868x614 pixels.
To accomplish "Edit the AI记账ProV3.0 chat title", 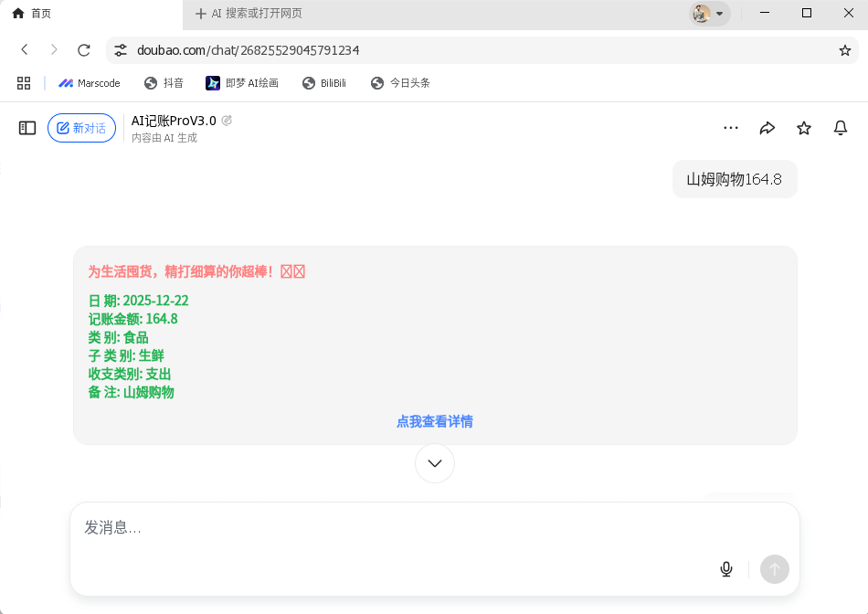I will tap(227, 120).
